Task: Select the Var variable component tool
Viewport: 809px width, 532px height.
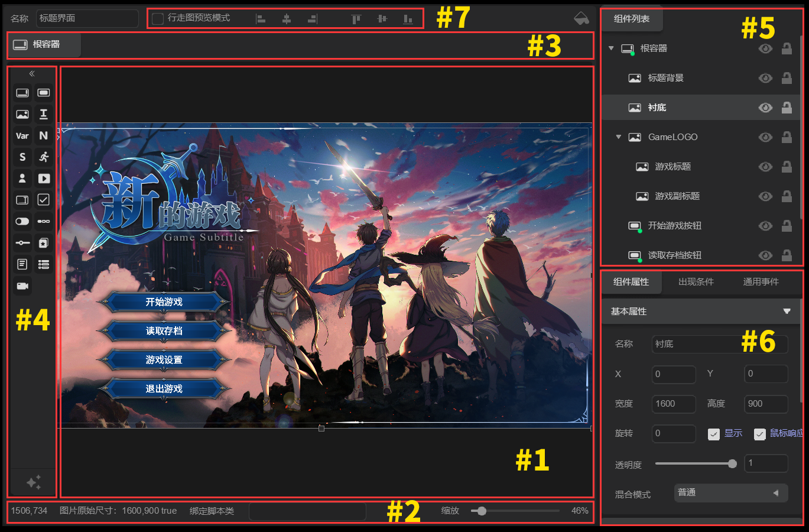Action: (x=22, y=135)
